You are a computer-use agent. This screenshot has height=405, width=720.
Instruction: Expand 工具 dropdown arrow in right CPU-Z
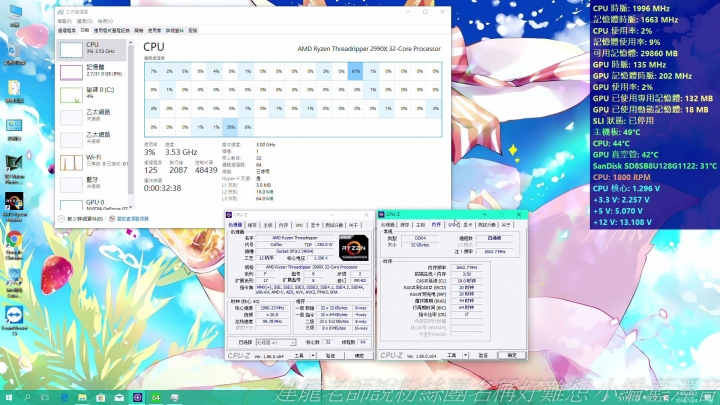tap(465, 355)
